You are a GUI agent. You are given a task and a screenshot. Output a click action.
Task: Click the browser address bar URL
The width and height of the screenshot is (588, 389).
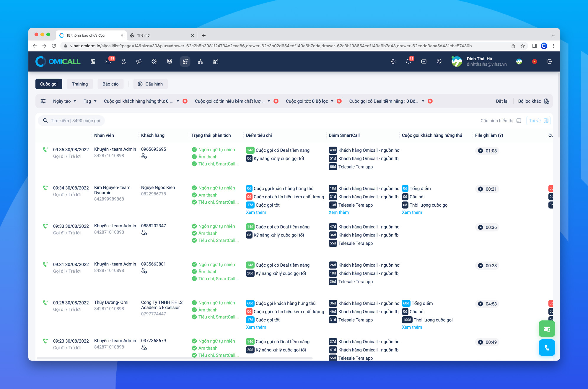point(271,46)
